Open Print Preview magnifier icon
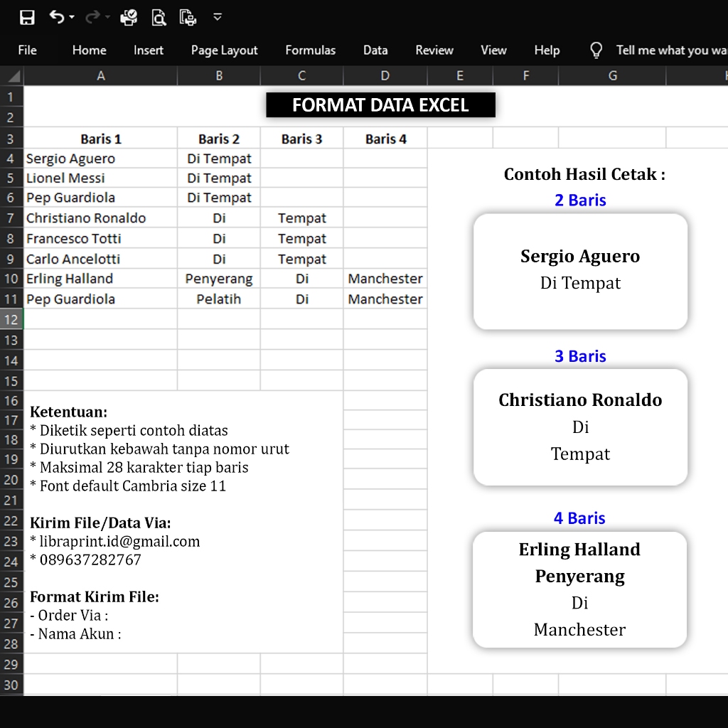728x728 pixels. [159, 18]
